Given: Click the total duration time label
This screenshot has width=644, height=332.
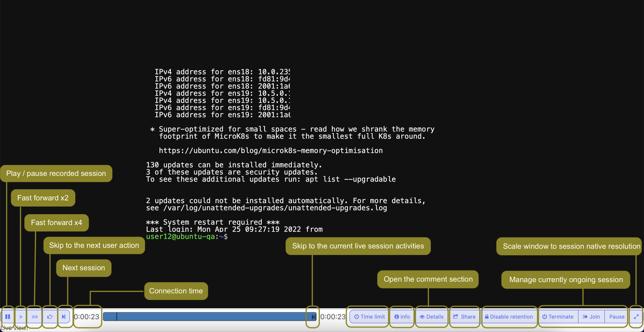Looking at the screenshot, I should [333, 317].
